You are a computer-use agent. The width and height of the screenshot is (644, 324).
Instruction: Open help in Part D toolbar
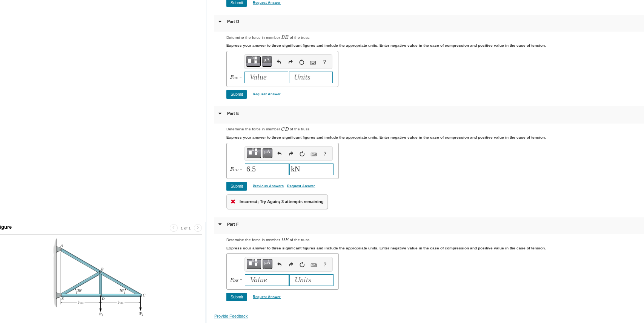click(x=324, y=62)
